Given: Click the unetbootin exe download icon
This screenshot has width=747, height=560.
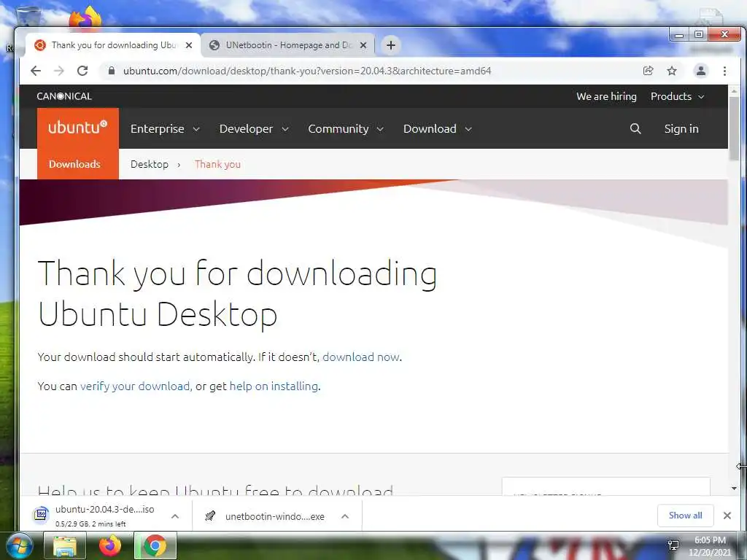Looking at the screenshot, I should (210, 516).
